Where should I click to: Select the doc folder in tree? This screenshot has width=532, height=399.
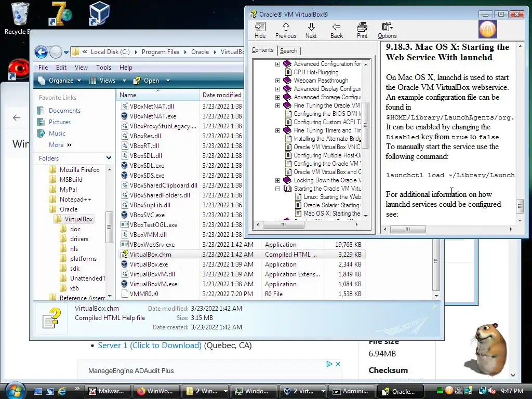(x=75, y=229)
